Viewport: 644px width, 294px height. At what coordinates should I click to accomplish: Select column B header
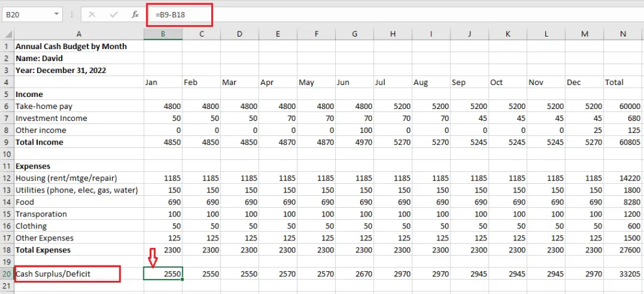(x=163, y=34)
